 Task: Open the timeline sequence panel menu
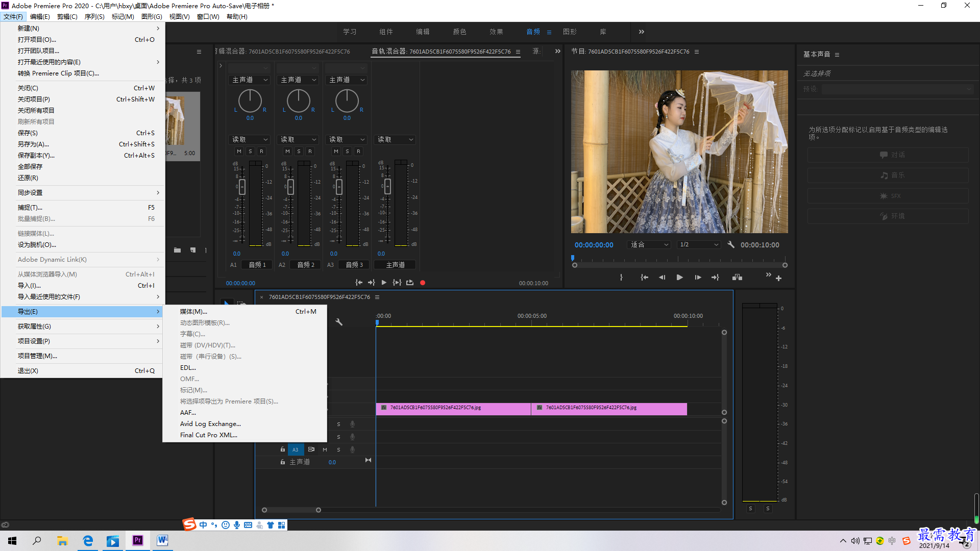coord(377,297)
